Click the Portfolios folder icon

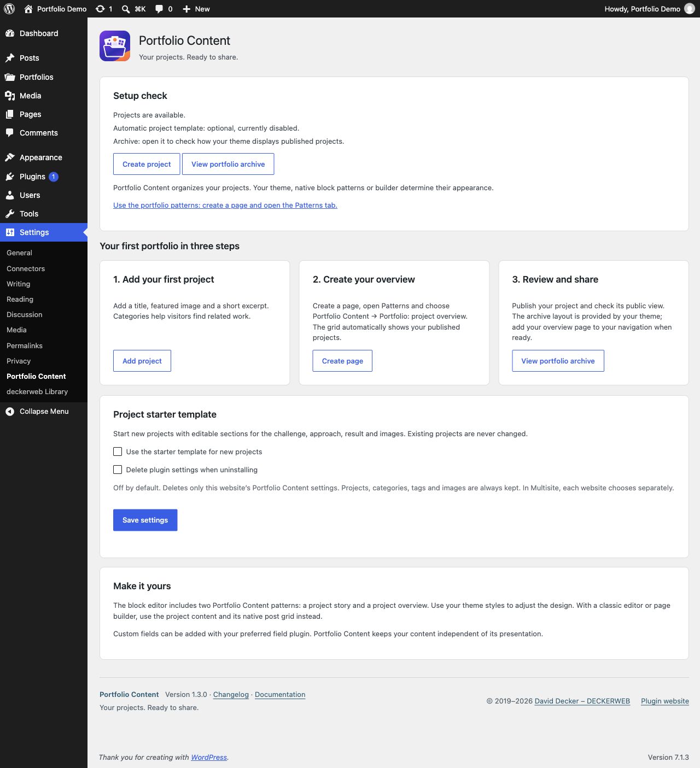10,77
